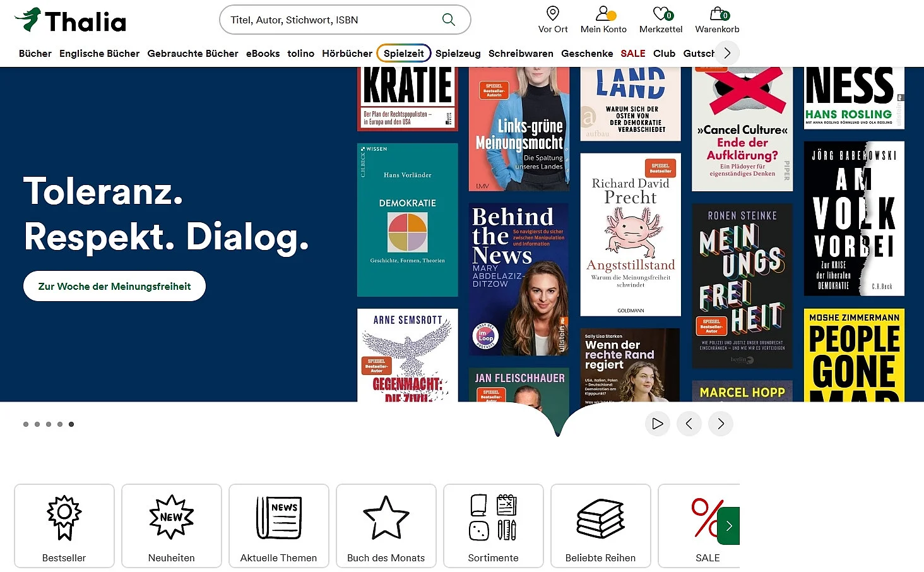Open Gebrauchte Bücher menu
Viewport: 924px width, 572px height.
click(193, 54)
